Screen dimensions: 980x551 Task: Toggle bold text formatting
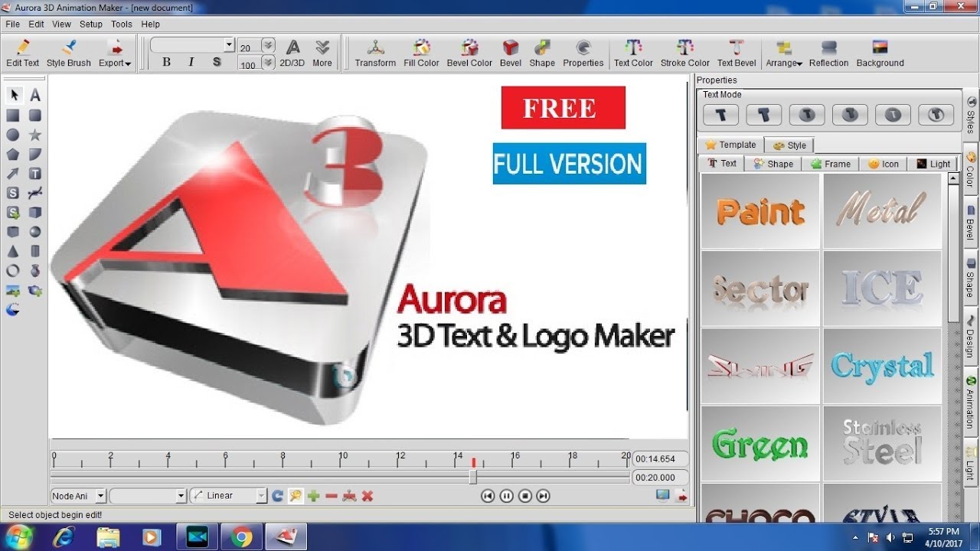point(166,63)
